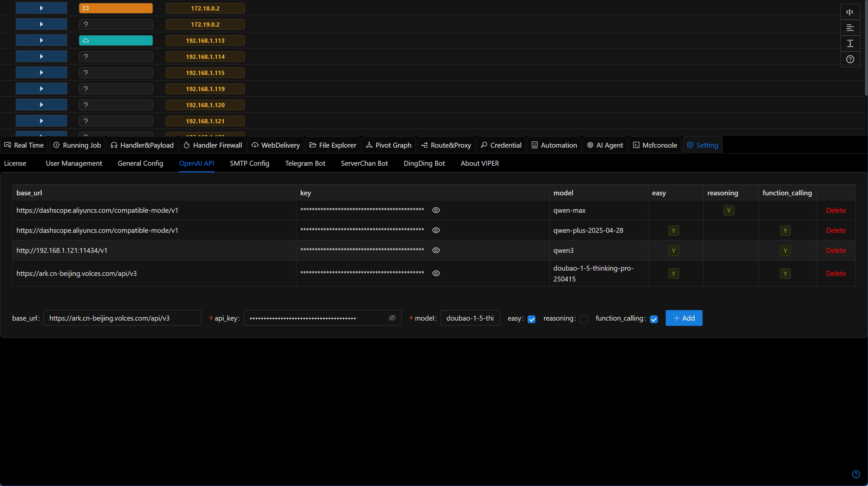Image resolution: width=868 pixels, height=486 pixels.
Task: Expand the 192.168.1.120 host row
Action: pyautogui.click(x=41, y=105)
